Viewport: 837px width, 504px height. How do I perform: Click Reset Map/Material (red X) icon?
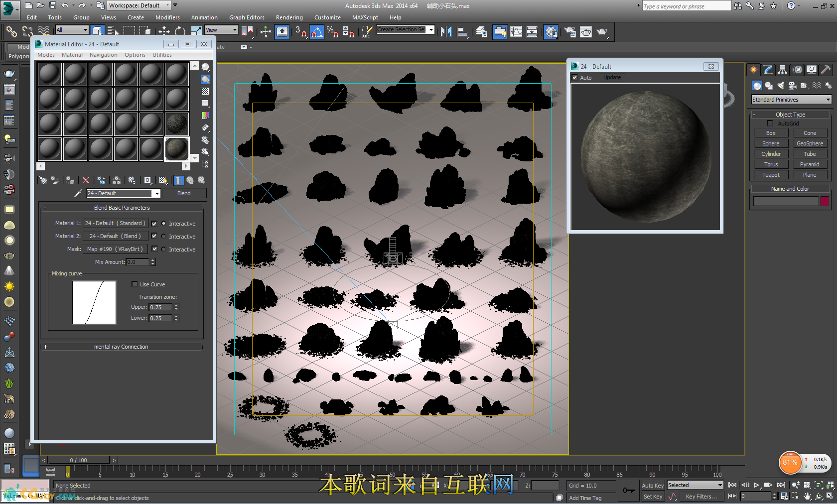pos(86,180)
